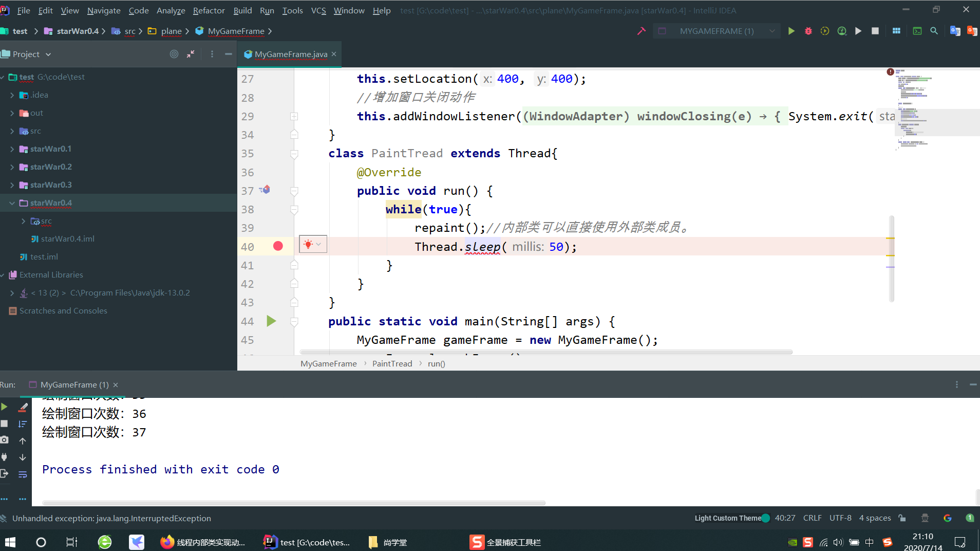Click the intention light bulb on line 40

tap(308, 245)
